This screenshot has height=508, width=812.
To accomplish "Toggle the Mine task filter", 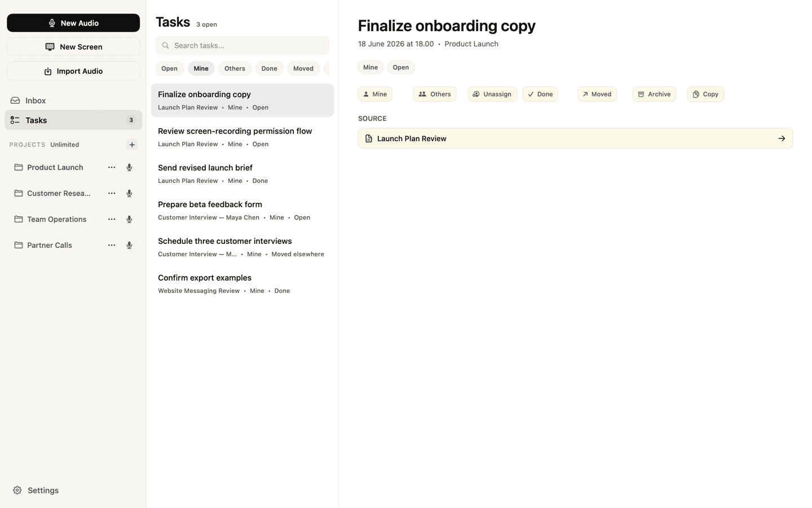I will coord(201,68).
